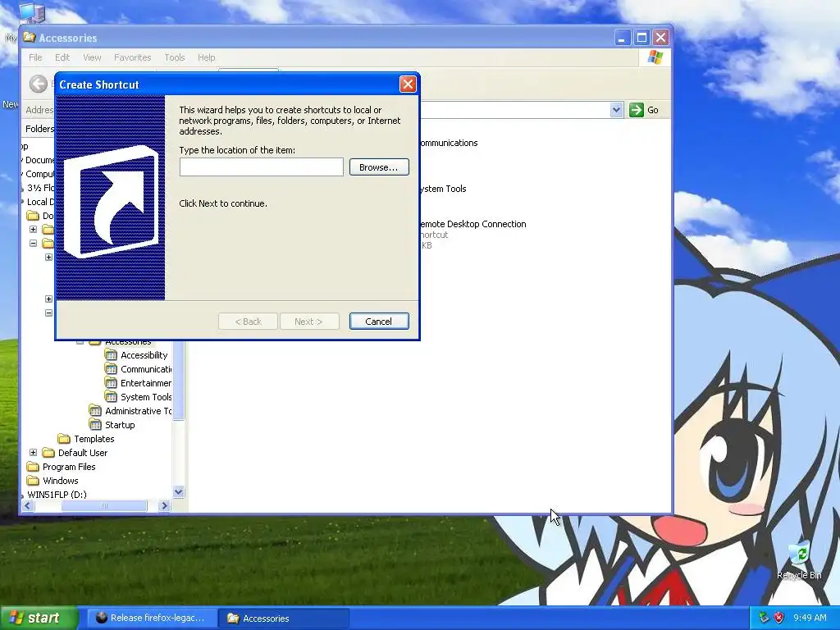Click Accessibility folder icon in tree
The height and width of the screenshot is (630, 840).
[x=111, y=354]
